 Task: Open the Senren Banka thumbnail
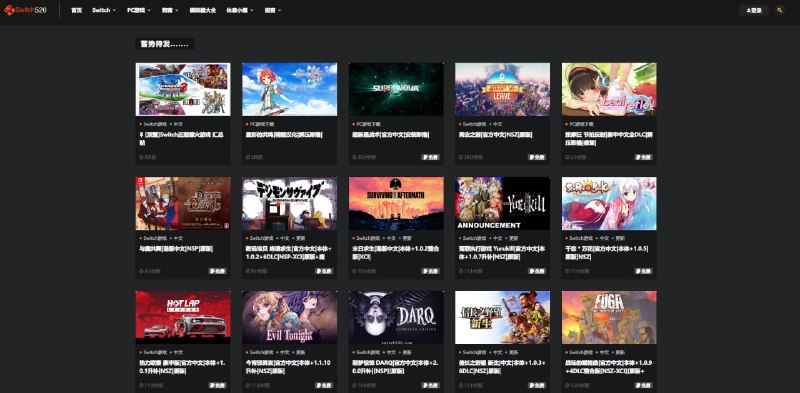[x=609, y=204]
